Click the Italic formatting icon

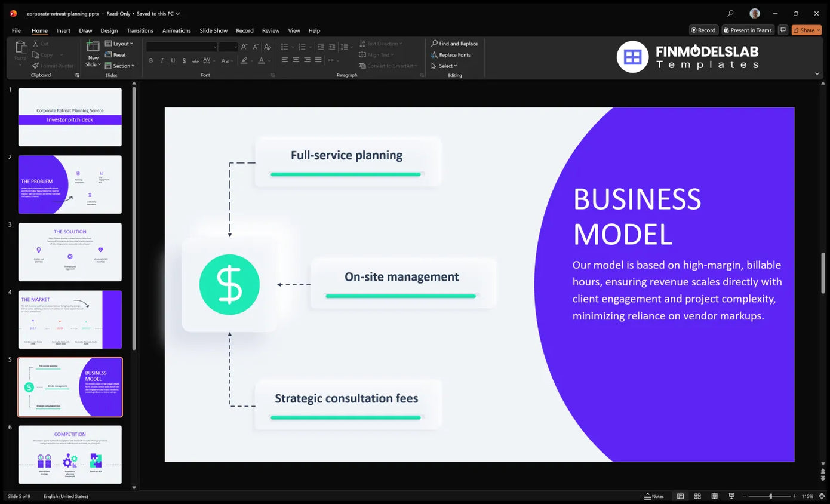[162, 60]
